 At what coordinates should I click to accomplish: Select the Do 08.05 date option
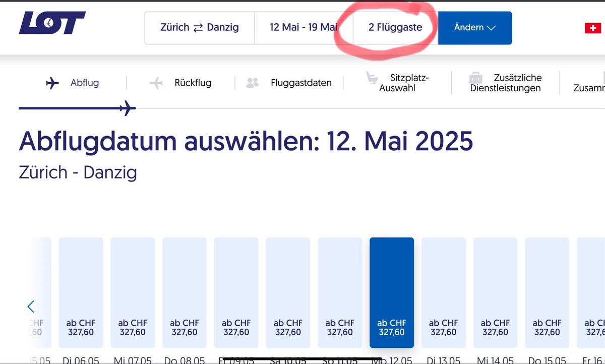[185, 292]
